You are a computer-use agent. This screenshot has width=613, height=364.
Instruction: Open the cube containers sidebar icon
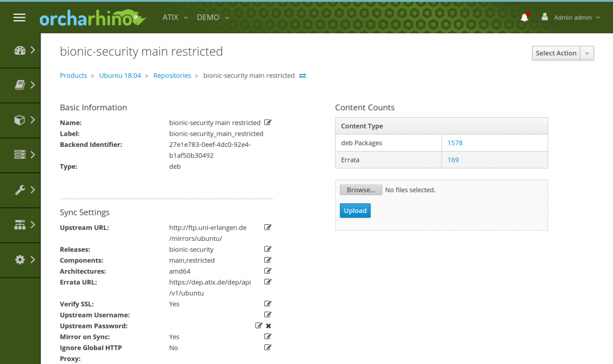[x=20, y=120]
